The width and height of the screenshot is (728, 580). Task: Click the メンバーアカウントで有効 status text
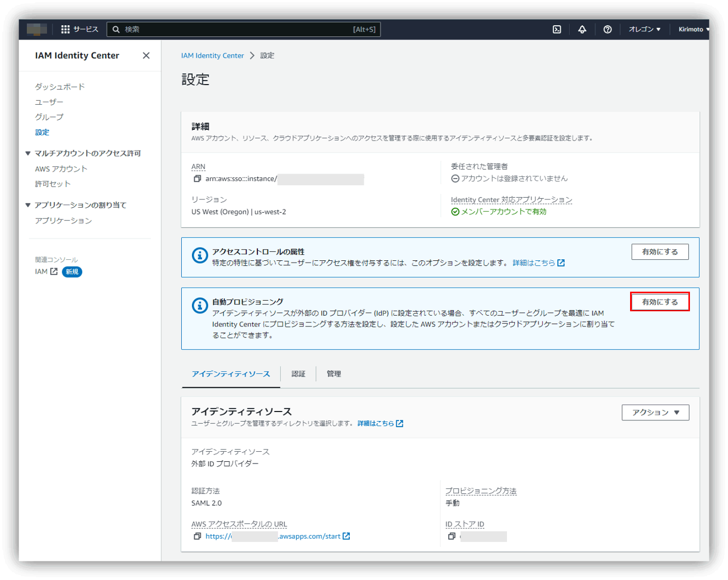click(x=504, y=212)
